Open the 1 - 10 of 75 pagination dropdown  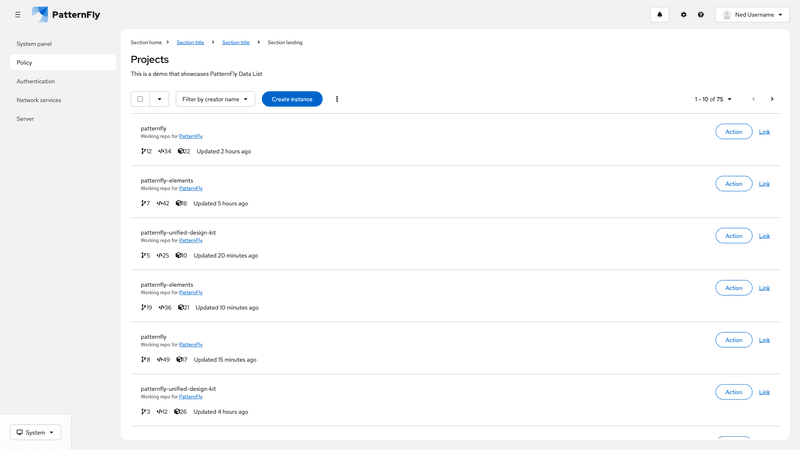click(x=713, y=99)
